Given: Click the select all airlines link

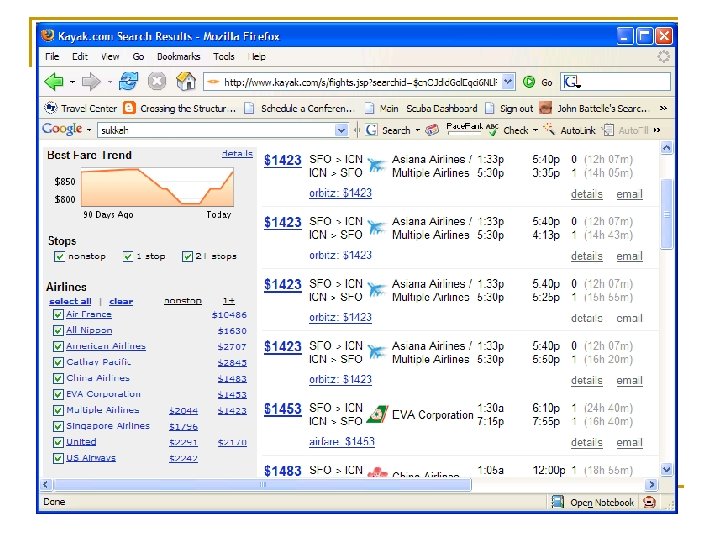Looking at the screenshot, I should pos(70,301).
